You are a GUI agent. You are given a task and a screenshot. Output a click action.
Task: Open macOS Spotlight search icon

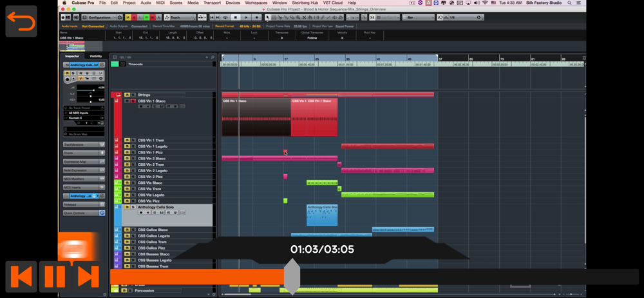[x=569, y=3]
